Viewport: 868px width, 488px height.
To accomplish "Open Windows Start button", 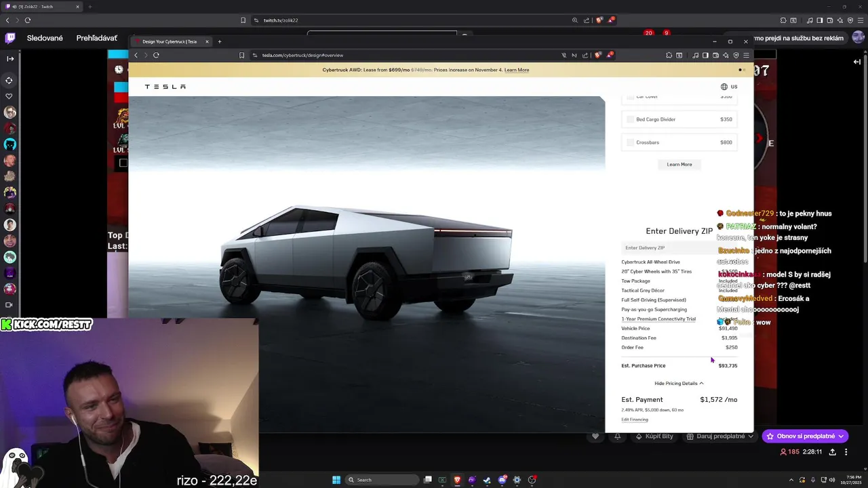I will pos(336,480).
